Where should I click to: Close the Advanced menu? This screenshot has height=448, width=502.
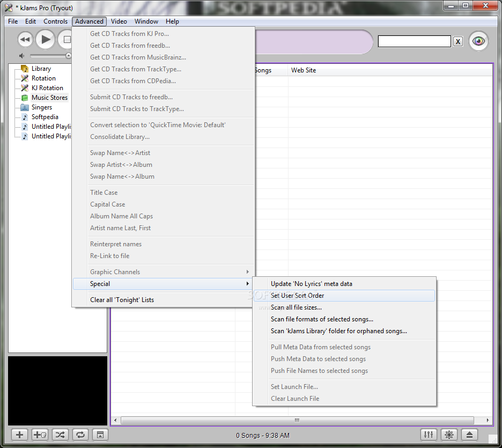click(x=90, y=21)
